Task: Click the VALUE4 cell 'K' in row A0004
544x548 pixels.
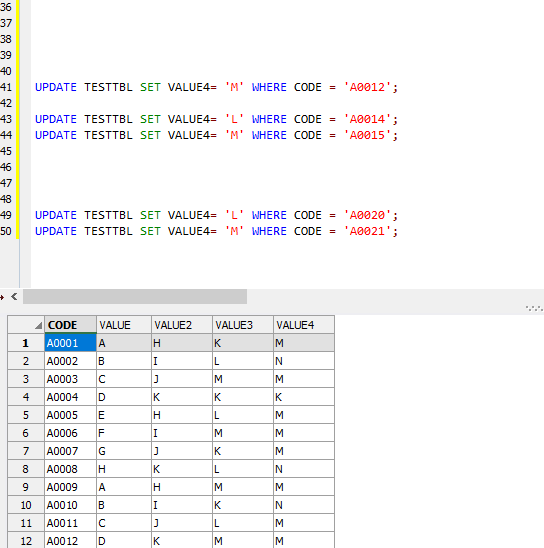Action: tap(304, 397)
